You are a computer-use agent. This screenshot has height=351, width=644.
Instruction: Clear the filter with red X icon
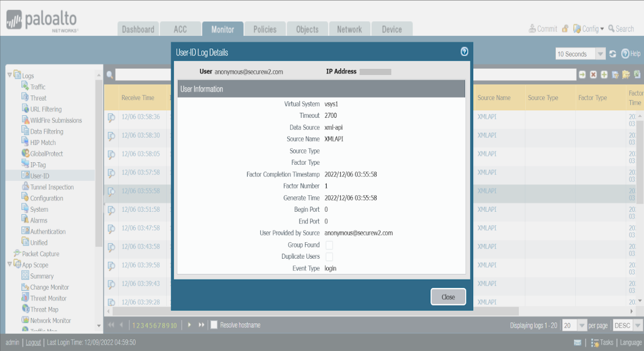click(593, 75)
